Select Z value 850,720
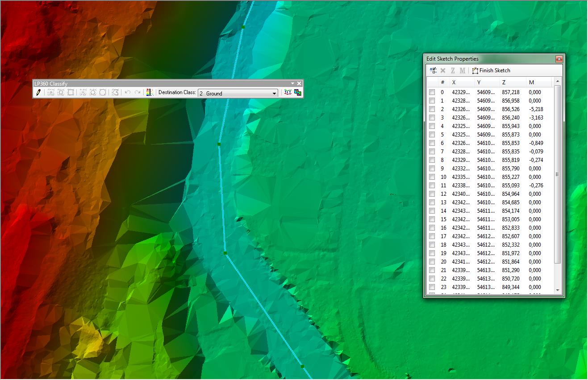 click(511, 279)
